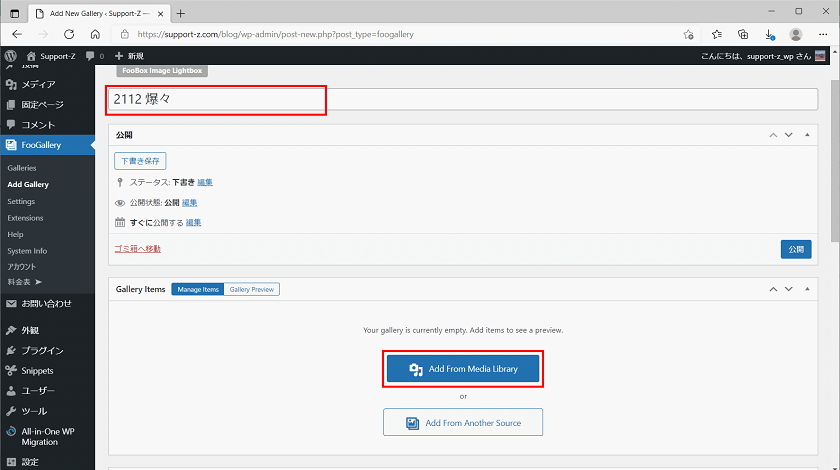
Task: Open the WordPress logo menu
Action: click(x=10, y=56)
